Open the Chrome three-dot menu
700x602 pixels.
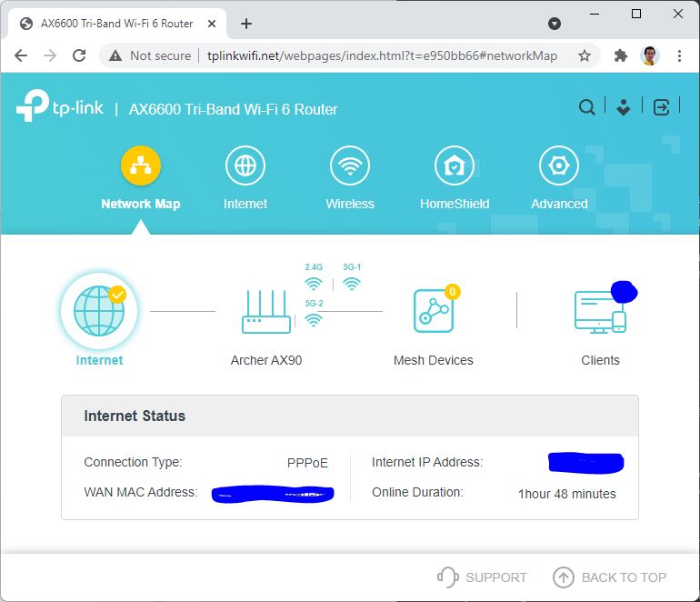click(x=679, y=55)
